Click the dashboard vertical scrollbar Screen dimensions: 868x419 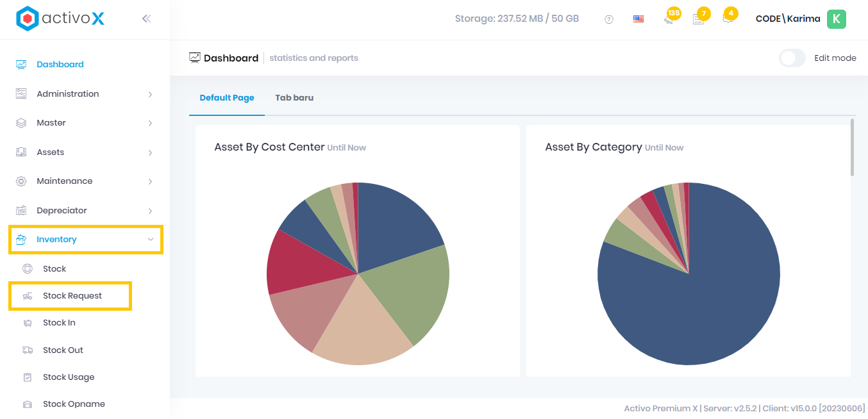pyautogui.click(x=852, y=147)
